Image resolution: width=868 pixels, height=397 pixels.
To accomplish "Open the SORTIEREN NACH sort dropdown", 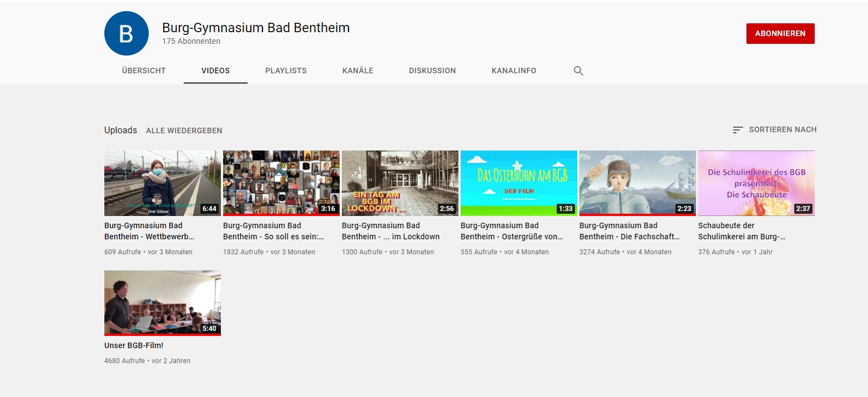I will point(774,130).
